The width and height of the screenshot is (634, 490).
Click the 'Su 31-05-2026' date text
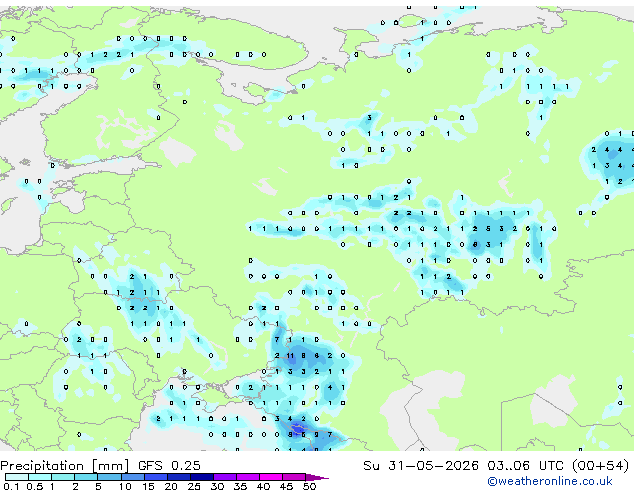[421, 466]
